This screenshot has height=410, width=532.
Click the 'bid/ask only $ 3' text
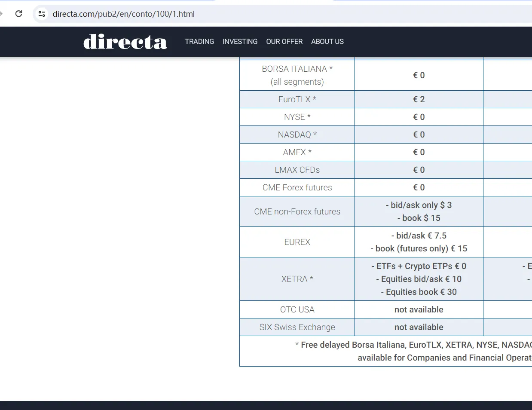(419, 205)
